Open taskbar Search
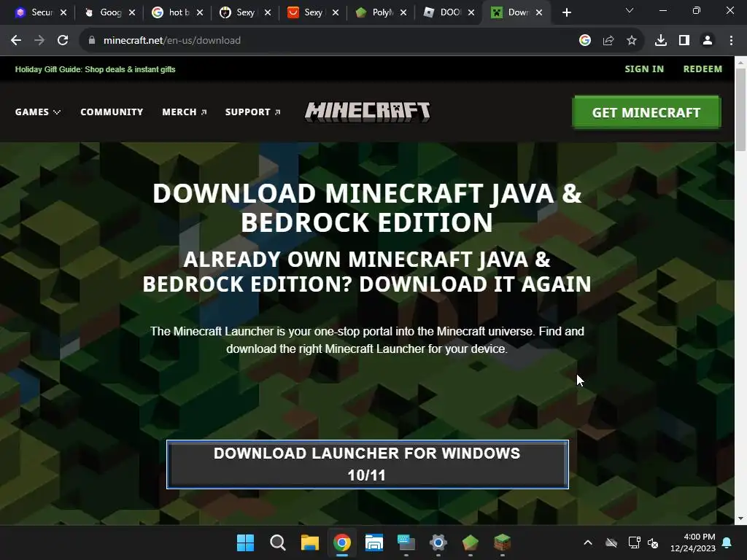 click(277, 542)
